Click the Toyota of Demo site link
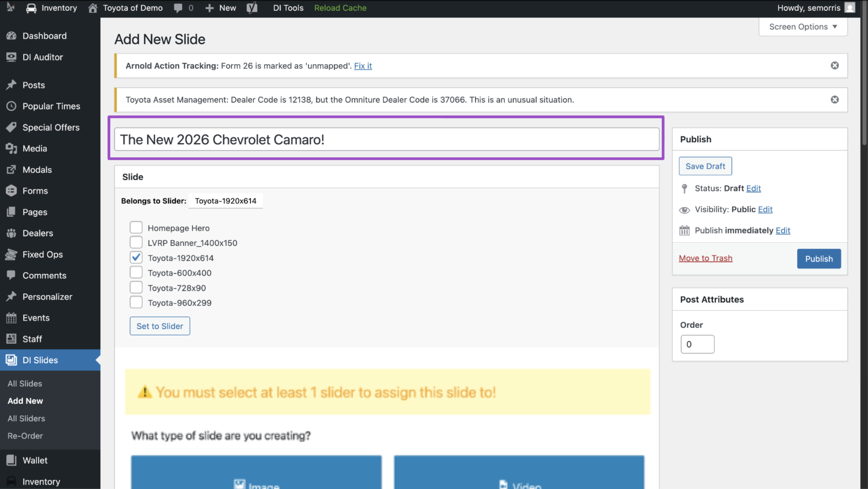Viewport: 868px width, 489px height. tap(133, 8)
